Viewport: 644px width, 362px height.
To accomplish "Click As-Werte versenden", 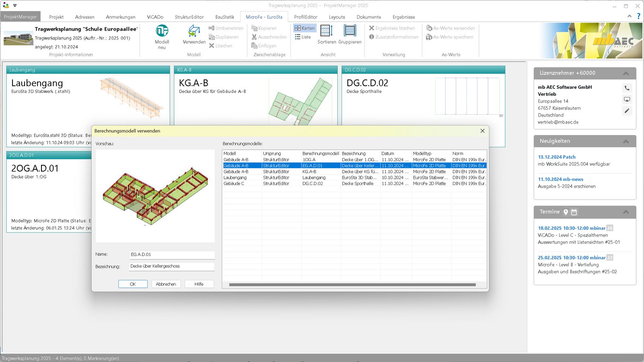I will coord(450,28).
